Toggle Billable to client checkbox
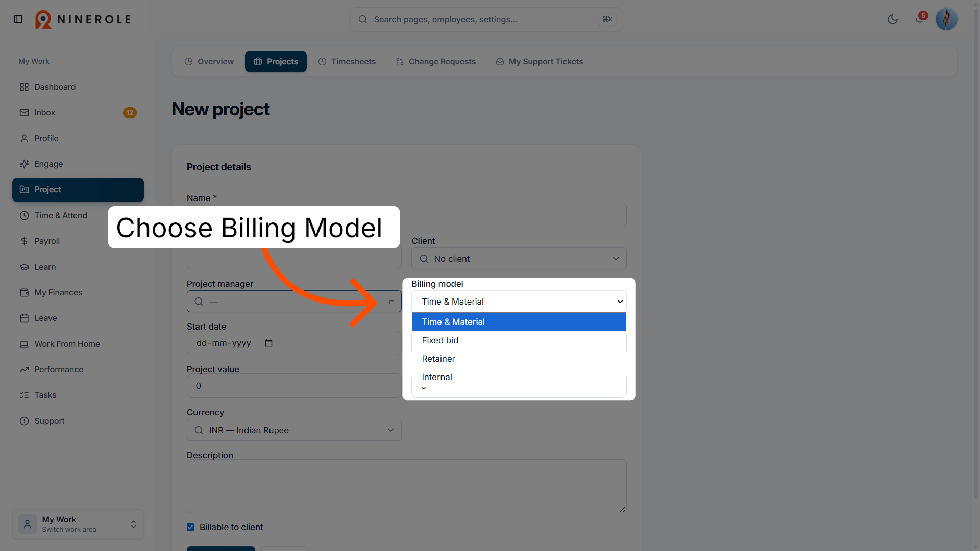Screen dimensions: 980x551 click(190, 527)
